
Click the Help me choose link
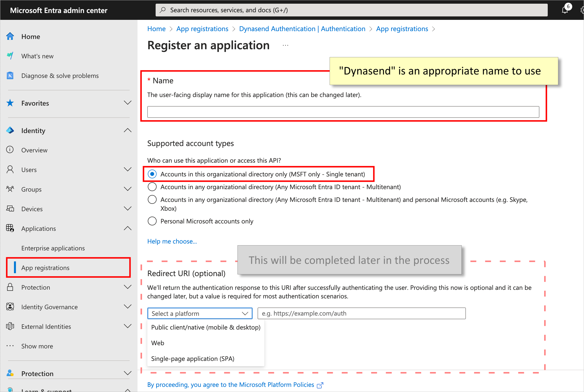tap(172, 241)
